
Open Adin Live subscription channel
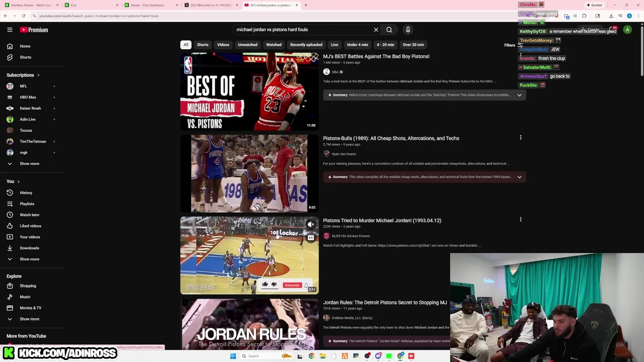pos(32,119)
